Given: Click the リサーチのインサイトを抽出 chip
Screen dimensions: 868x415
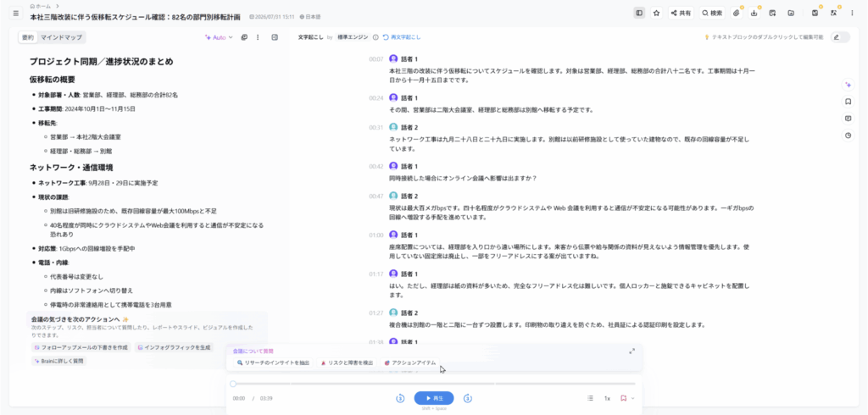Looking at the screenshot, I should (274, 363).
